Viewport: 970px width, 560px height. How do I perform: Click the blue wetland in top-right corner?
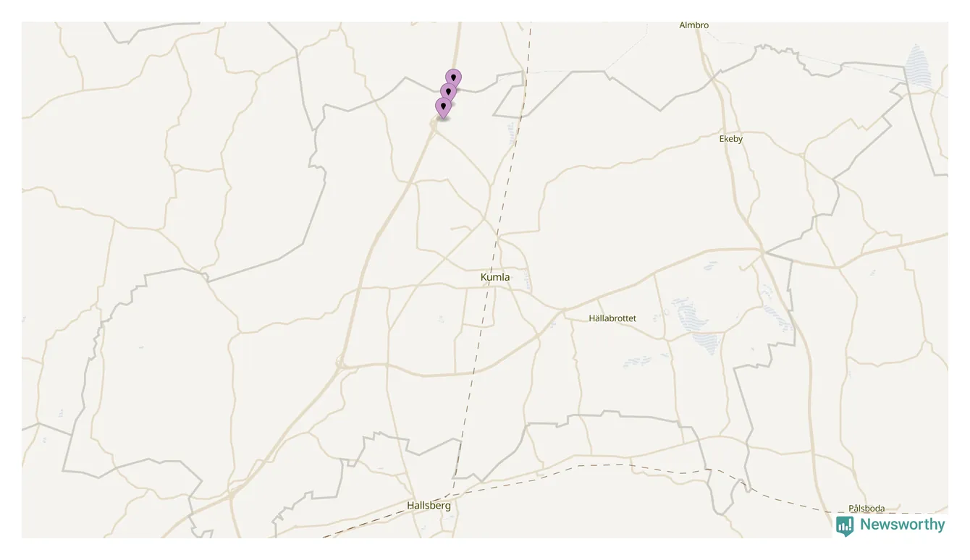(917, 67)
